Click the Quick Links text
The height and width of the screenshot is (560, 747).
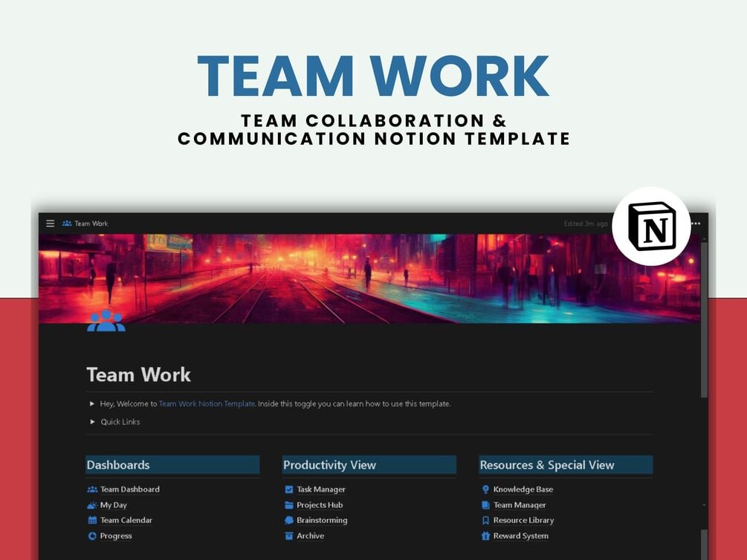120,422
